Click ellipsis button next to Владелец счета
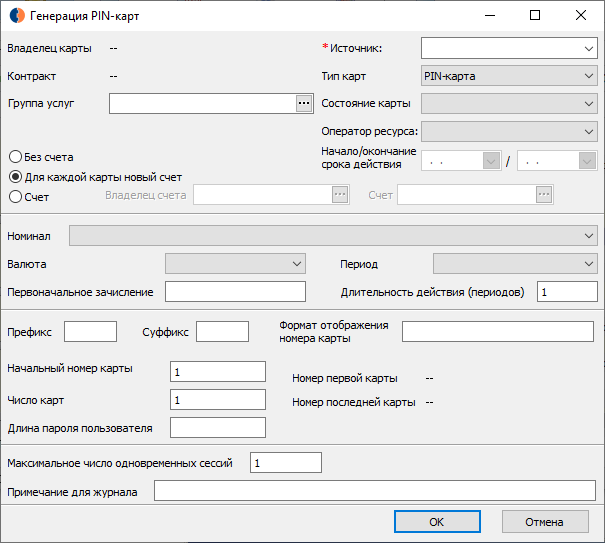The image size is (605, 543). click(340, 195)
